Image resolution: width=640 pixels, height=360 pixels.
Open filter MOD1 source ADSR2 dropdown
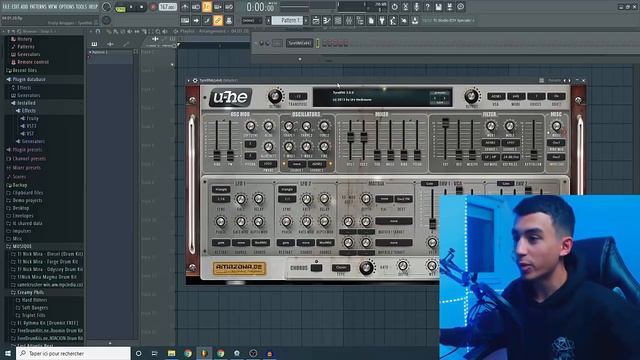[490, 143]
